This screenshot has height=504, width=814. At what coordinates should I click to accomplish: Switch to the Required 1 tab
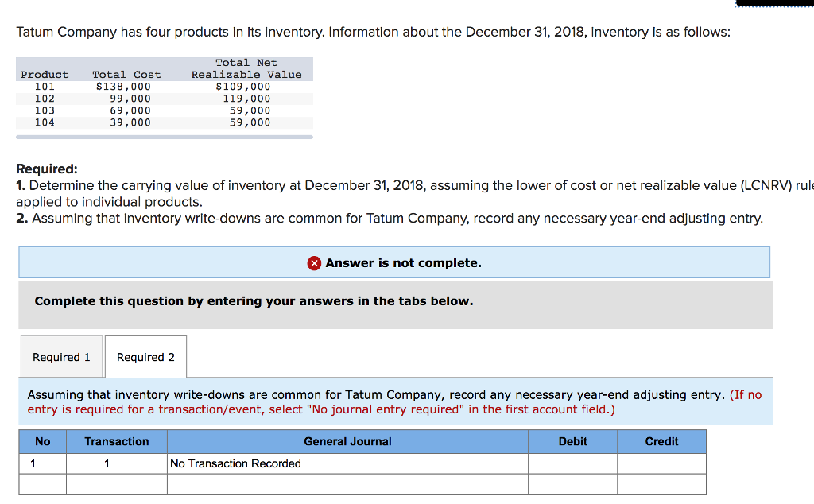pos(61,356)
